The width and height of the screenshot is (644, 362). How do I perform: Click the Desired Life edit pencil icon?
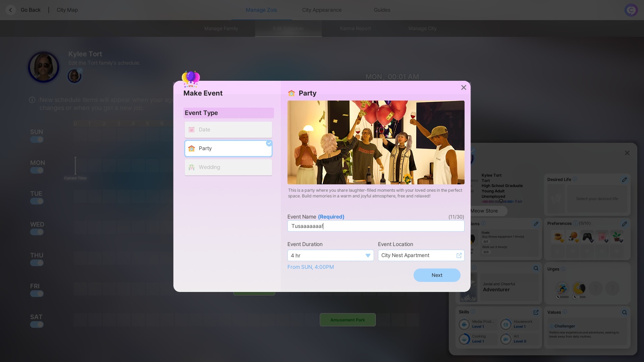tap(624, 180)
